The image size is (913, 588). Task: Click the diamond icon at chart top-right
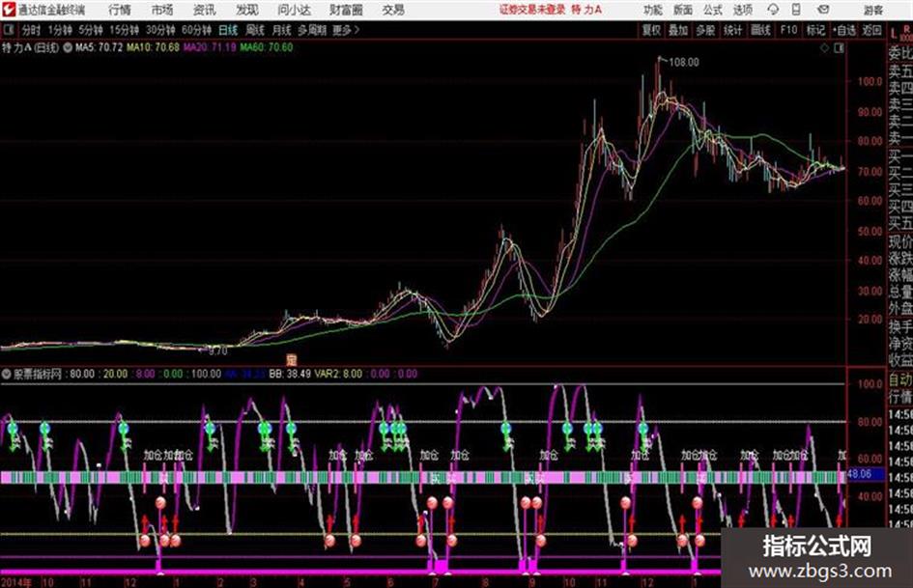coord(824,48)
